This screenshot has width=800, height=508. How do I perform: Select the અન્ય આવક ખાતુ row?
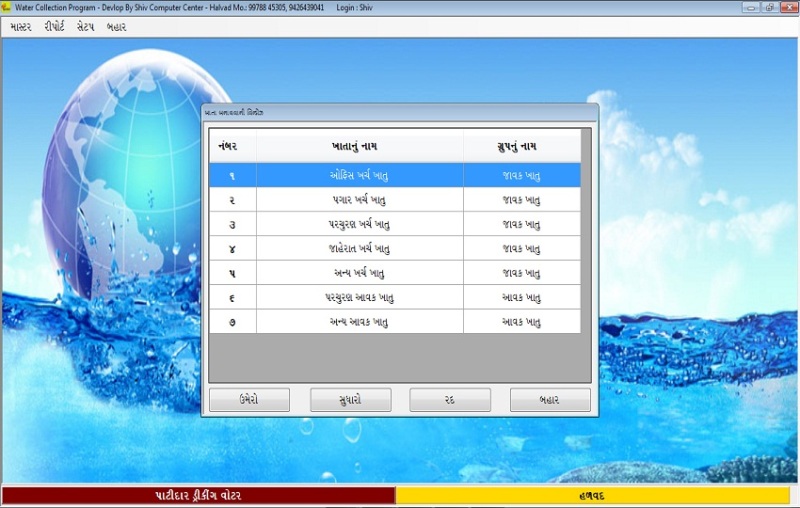(x=359, y=322)
